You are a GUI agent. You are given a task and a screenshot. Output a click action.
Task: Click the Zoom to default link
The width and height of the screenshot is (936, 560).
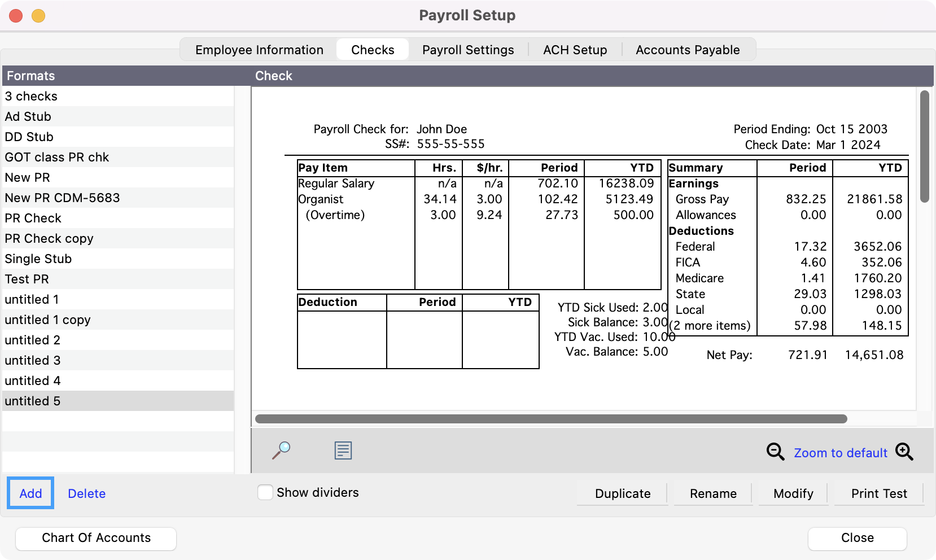point(840,453)
